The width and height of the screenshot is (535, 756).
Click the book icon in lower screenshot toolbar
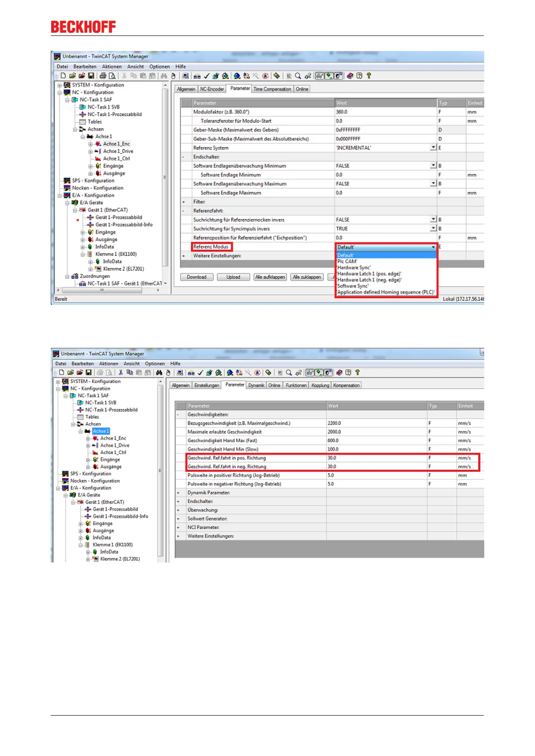pos(339,373)
